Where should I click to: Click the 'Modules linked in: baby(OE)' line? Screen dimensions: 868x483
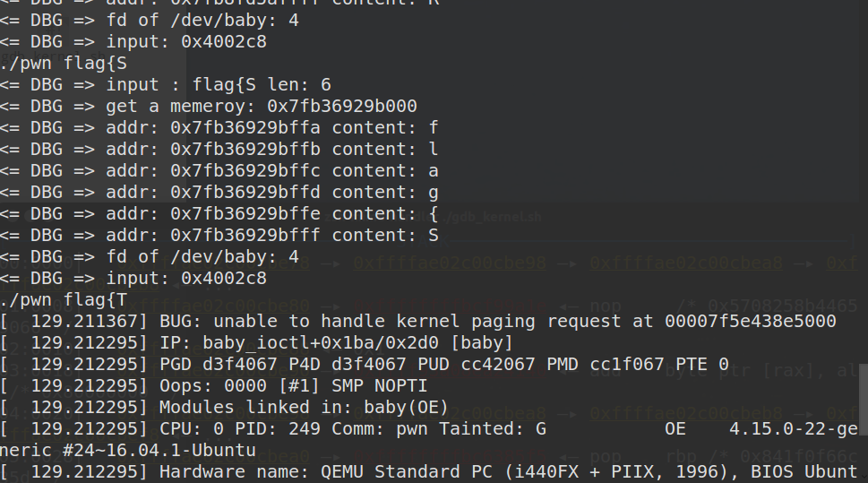point(224,408)
